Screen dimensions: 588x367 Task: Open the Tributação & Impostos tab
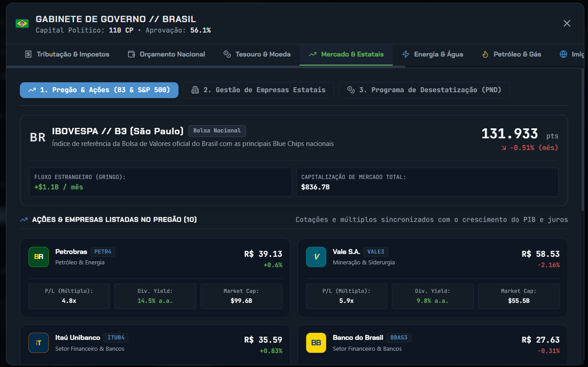pos(67,54)
